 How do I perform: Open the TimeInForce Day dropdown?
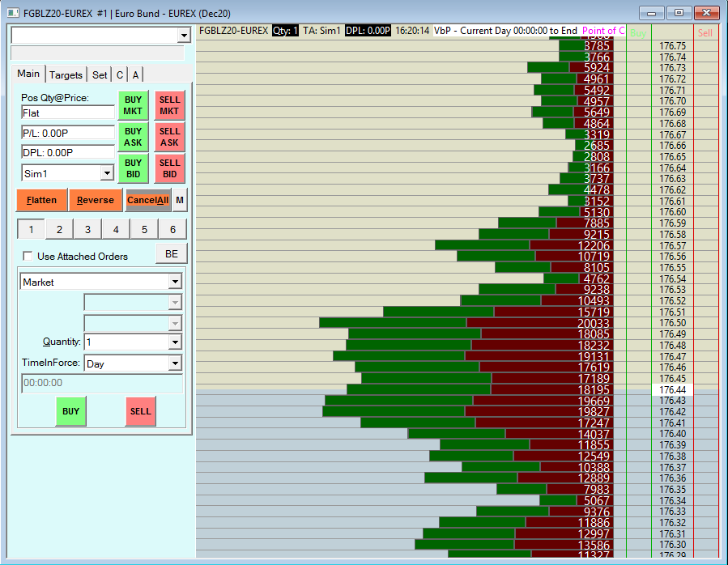[x=175, y=363]
